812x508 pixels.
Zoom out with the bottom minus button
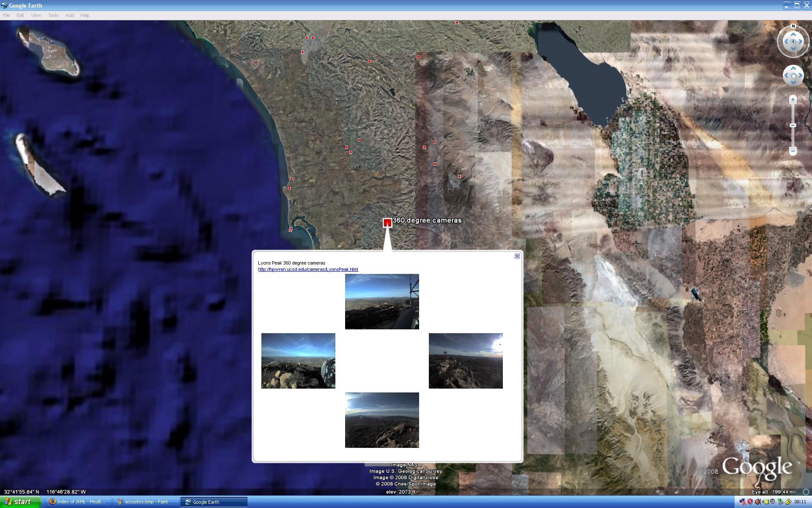[x=793, y=151]
